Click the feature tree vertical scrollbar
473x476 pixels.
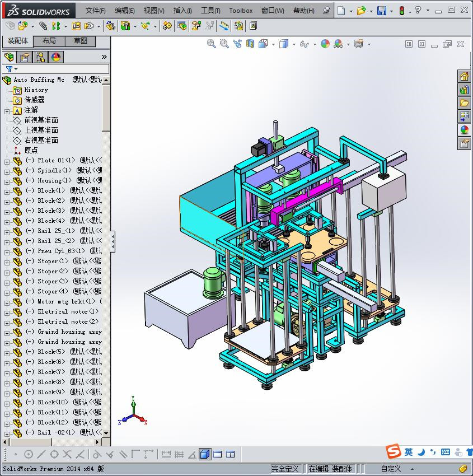[106, 108]
